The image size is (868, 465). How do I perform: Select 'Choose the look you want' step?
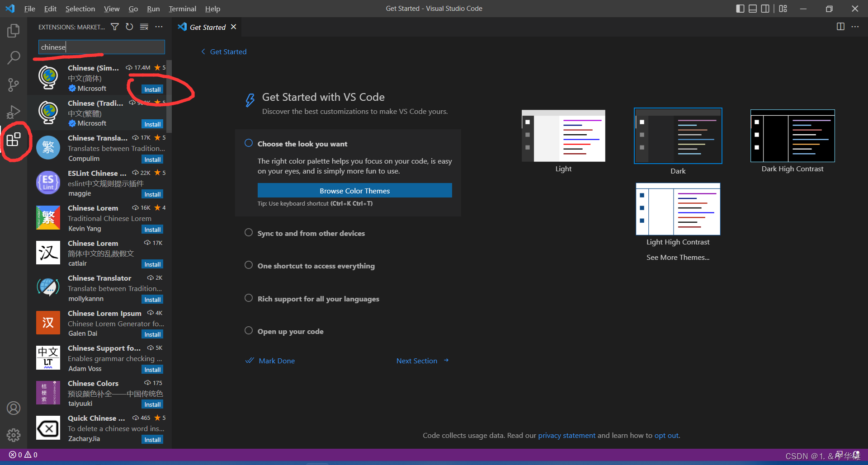click(x=302, y=144)
